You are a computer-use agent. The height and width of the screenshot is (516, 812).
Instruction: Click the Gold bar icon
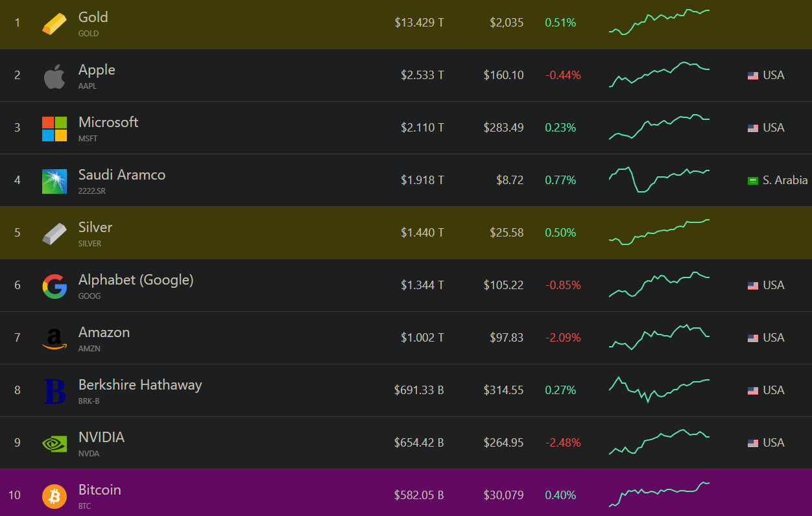54,23
